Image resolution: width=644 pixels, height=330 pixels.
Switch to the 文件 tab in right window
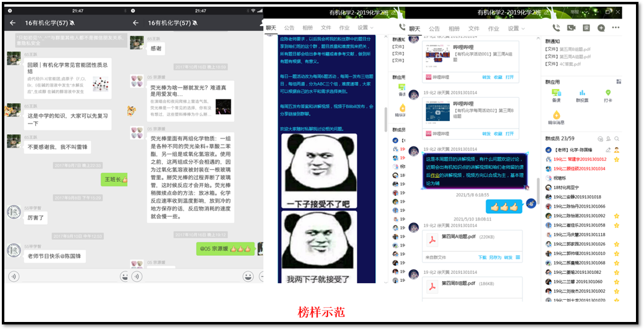[x=473, y=28]
